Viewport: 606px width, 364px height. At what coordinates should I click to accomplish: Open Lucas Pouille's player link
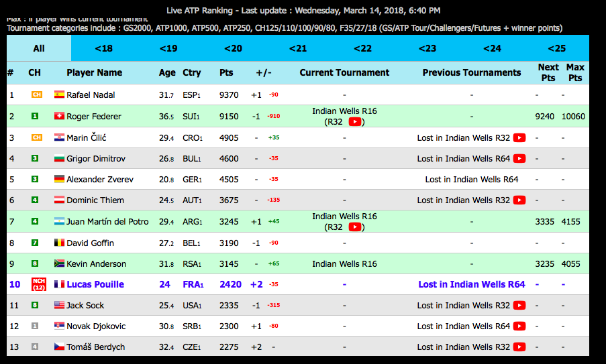(x=95, y=284)
